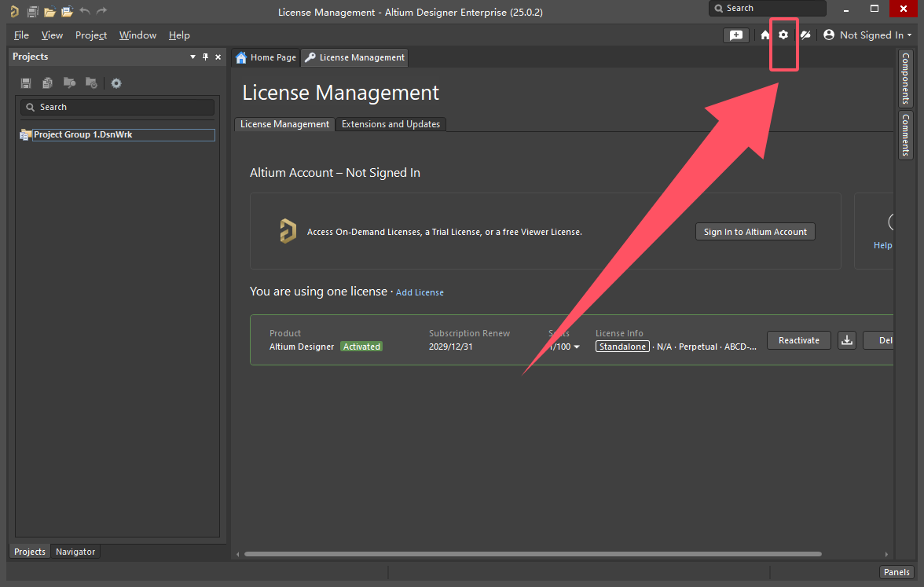Click the License Info column label

(619, 333)
